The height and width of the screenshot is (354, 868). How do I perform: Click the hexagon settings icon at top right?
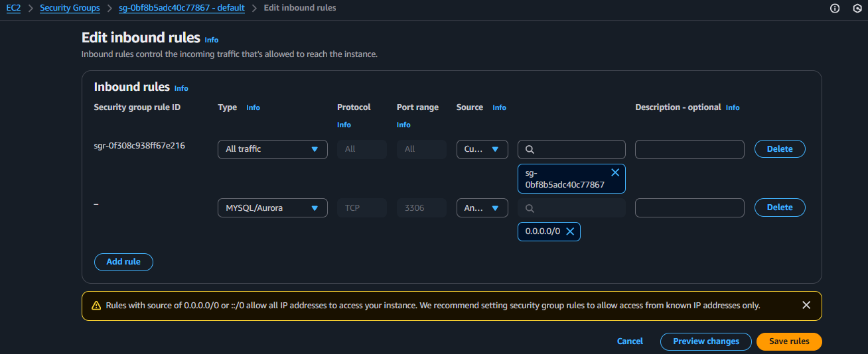[857, 8]
